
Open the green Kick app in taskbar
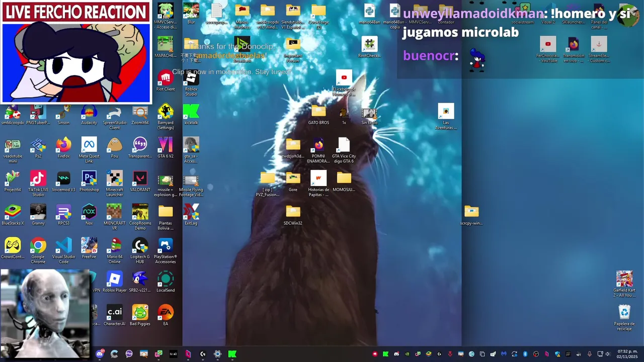click(232, 354)
